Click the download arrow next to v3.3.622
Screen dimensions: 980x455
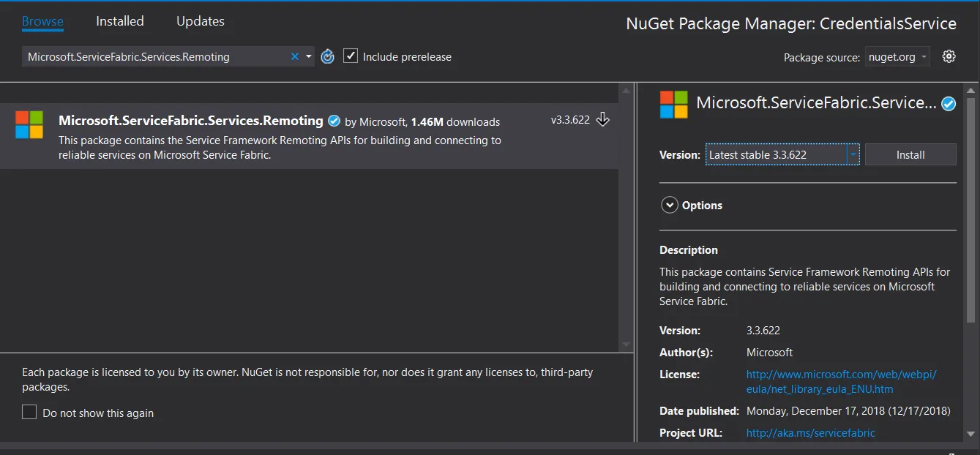(603, 119)
